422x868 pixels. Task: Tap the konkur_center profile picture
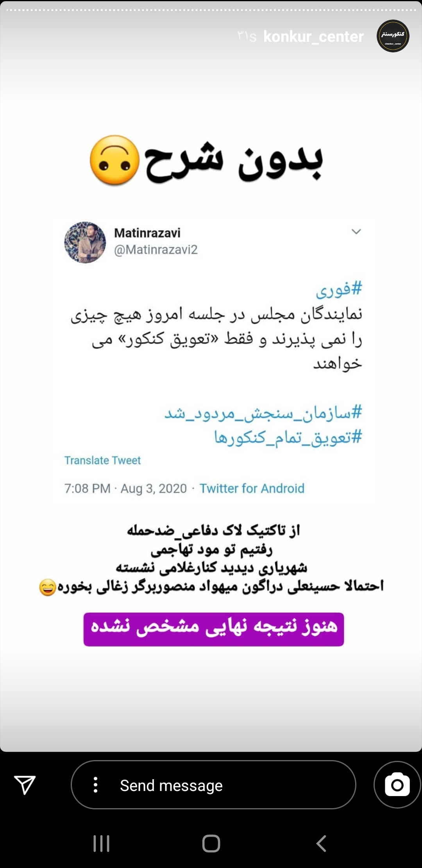click(x=393, y=36)
